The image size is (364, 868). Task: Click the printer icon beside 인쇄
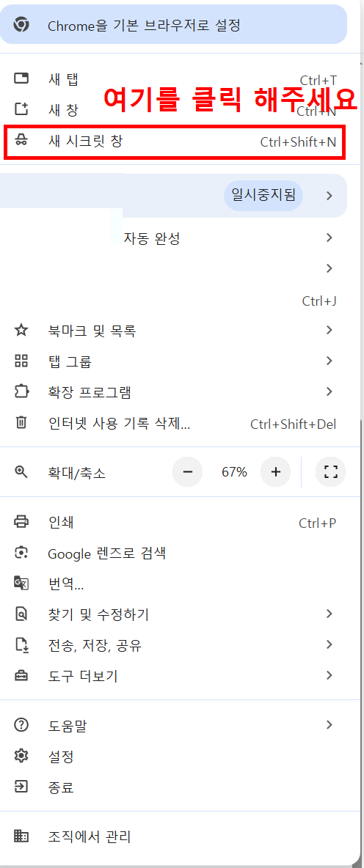point(21,521)
